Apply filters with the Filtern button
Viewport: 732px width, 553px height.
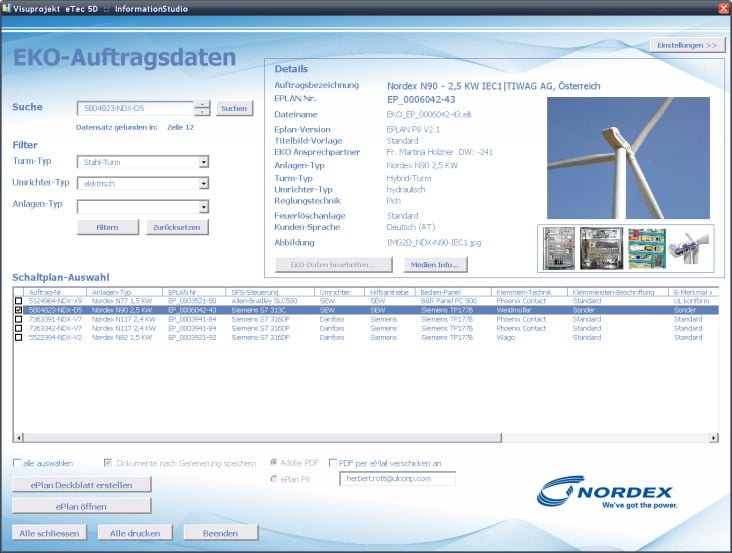[107, 227]
